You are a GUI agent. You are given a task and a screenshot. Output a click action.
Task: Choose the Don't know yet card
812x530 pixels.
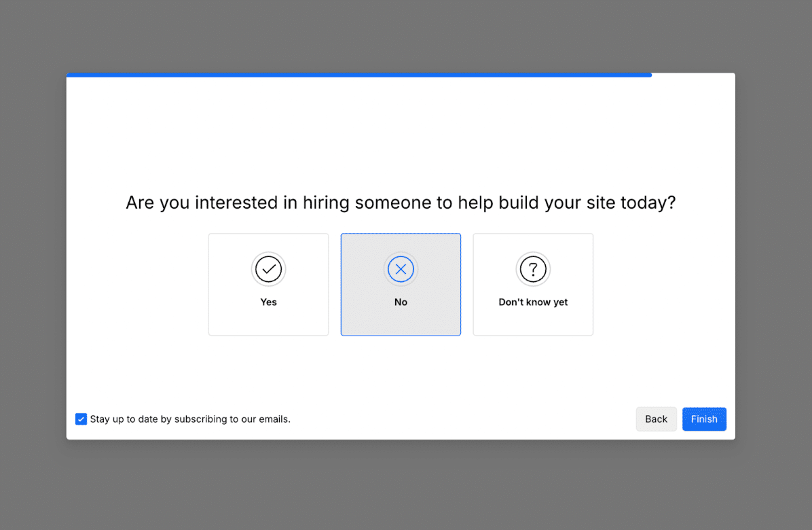(x=533, y=285)
